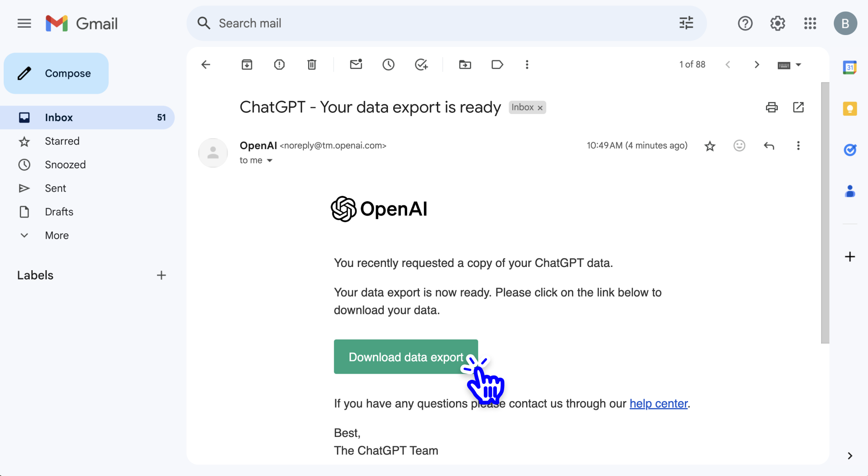Archive this email with the archive icon
868x476 pixels.
pyautogui.click(x=247, y=64)
